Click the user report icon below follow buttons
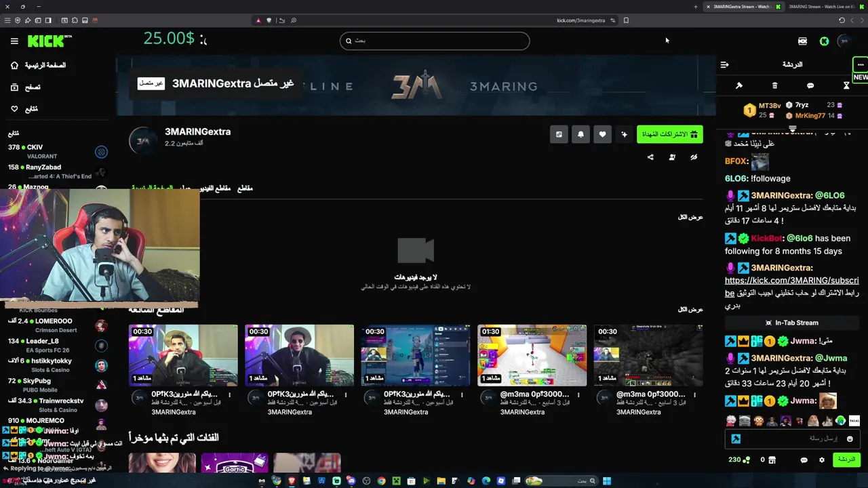Image resolution: width=868 pixels, height=488 pixels. click(x=672, y=157)
